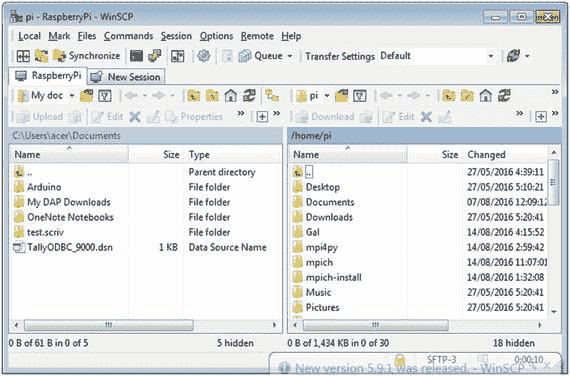Open the Mark menu
This screenshot has height=376, width=570.
59,36
